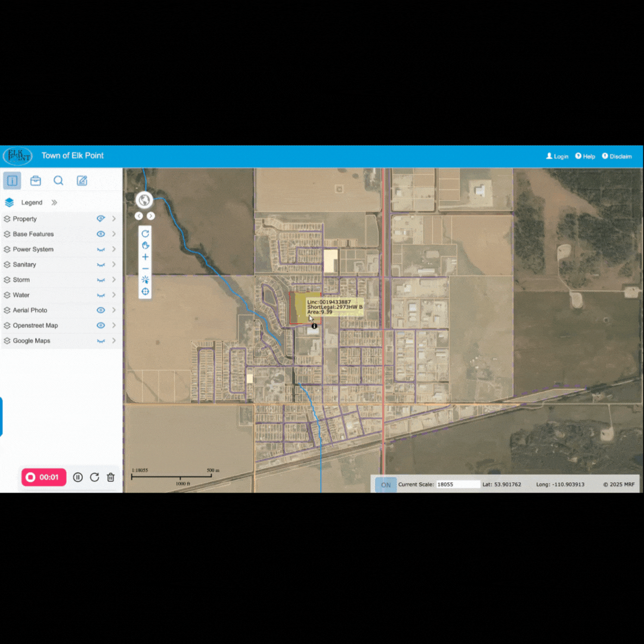Click the globe full-extent button
This screenshot has height=644, width=644.
click(x=144, y=200)
